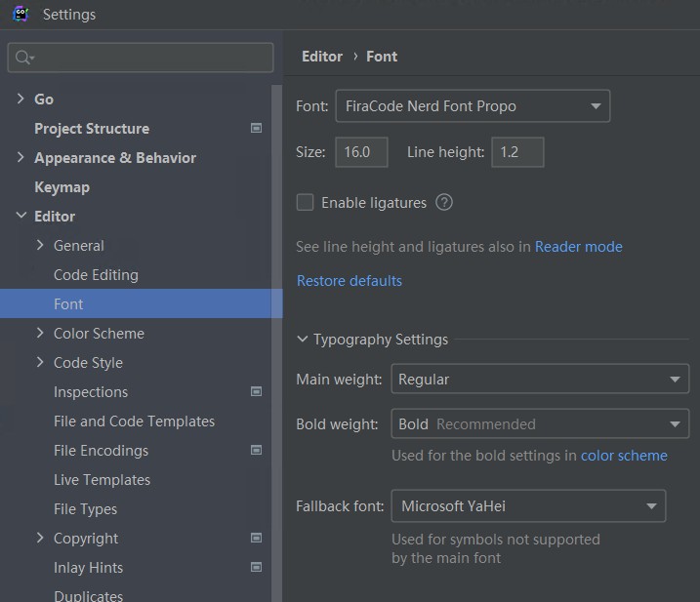Select File and Code Templates page
700x602 pixels.
tap(134, 421)
